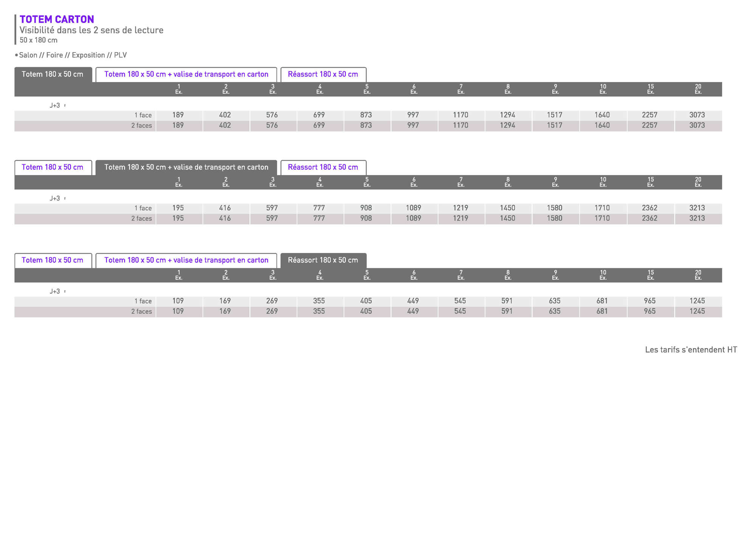Click the 1 face price 1089

point(413,208)
